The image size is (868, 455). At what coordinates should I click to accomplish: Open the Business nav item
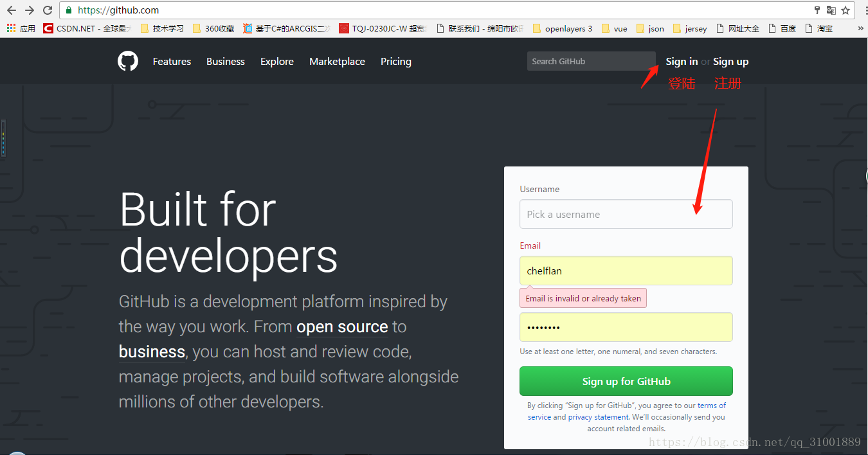226,62
